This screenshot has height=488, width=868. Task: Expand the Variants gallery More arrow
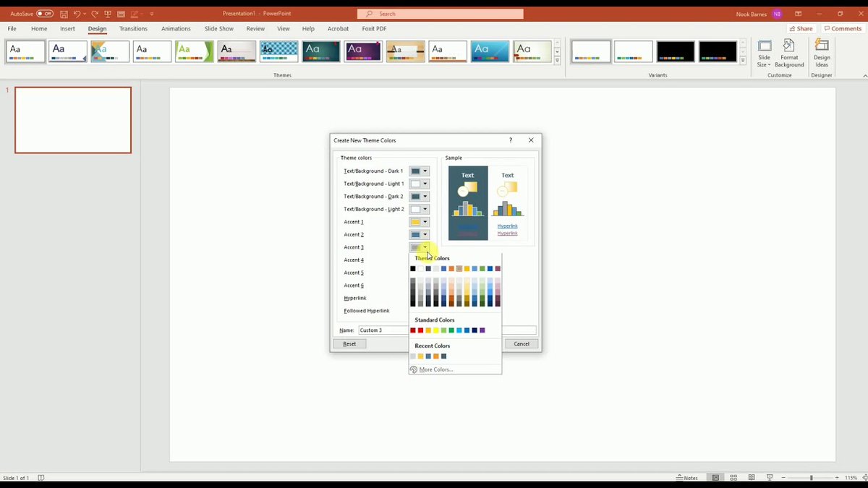click(x=744, y=61)
